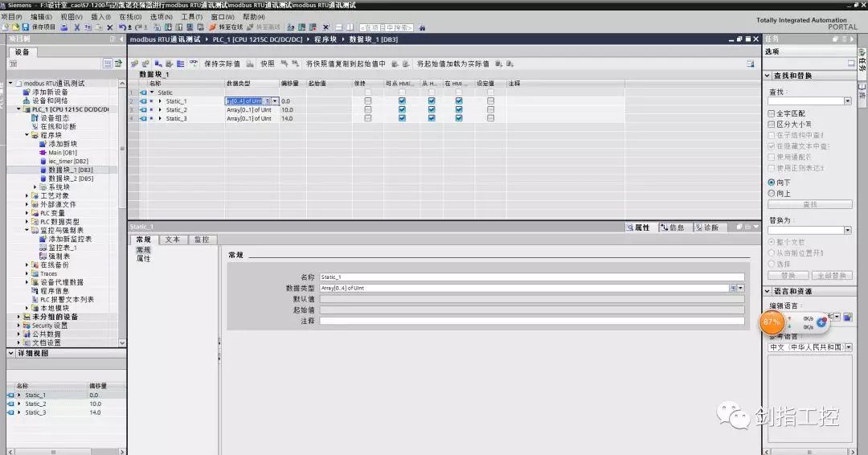Open Device Configuration (设备组态) in project tree
The height and width of the screenshot is (455, 868).
pos(54,117)
